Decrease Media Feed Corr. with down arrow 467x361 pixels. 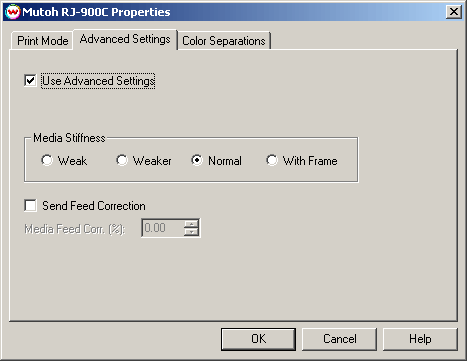pyautogui.click(x=191, y=232)
